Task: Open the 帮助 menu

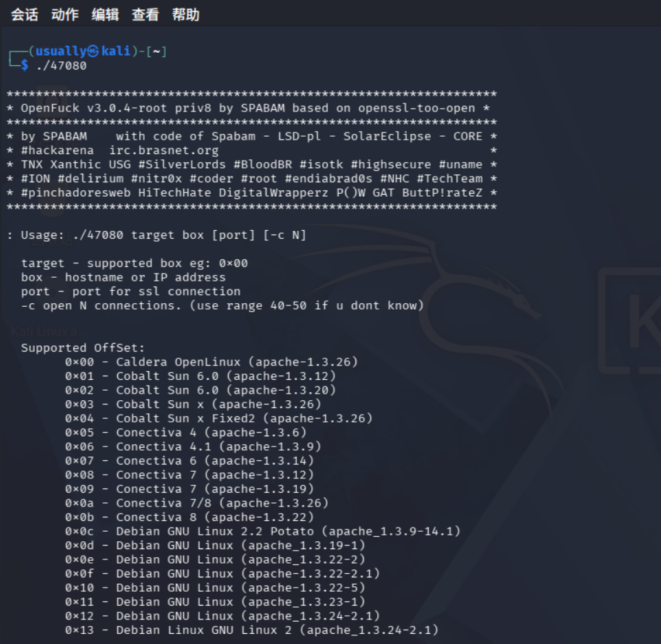Action: pyautogui.click(x=185, y=14)
